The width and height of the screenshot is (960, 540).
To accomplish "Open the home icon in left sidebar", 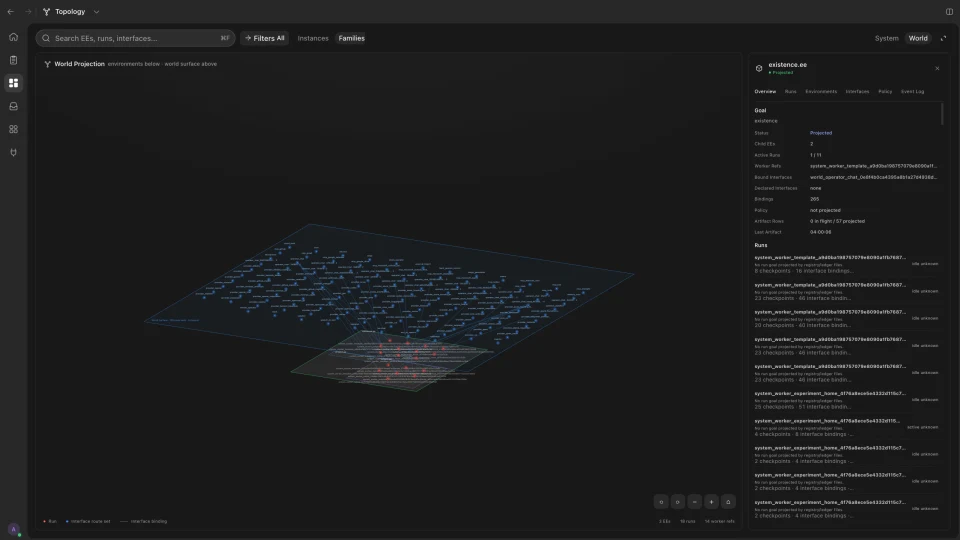I will coord(13,37).
